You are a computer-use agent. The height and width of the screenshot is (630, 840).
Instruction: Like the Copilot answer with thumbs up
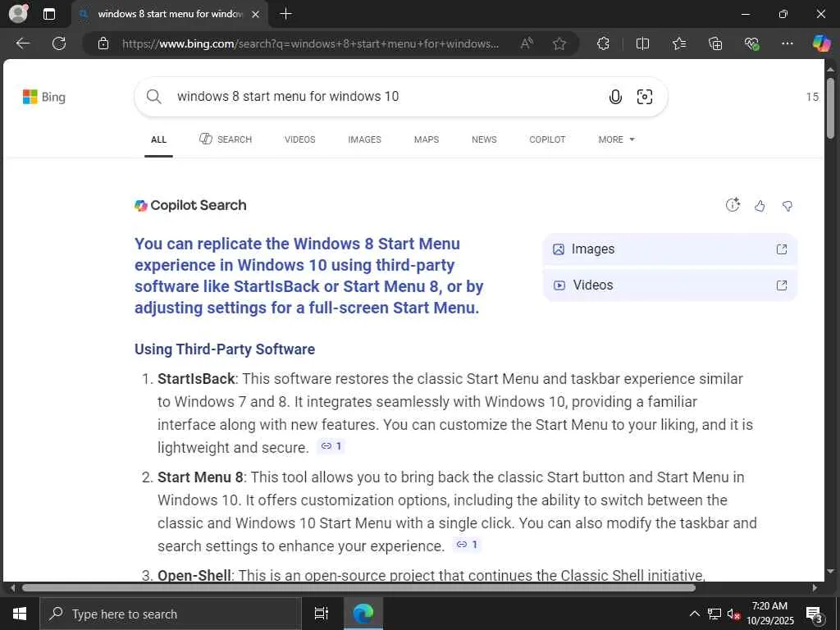click(760, 206)
